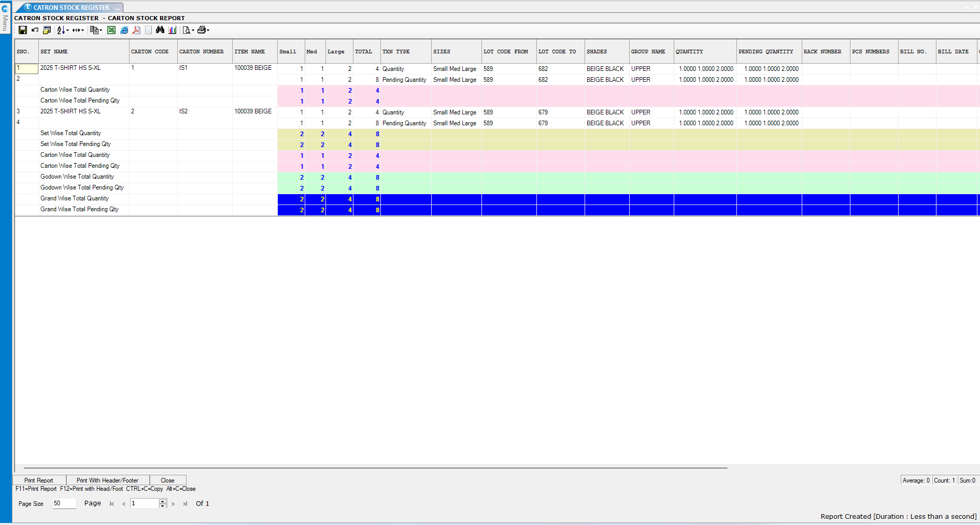The height and width of the screenshot is (525, 980).
Task: Go to last page navigation arrow
Action: coord(185,504)
